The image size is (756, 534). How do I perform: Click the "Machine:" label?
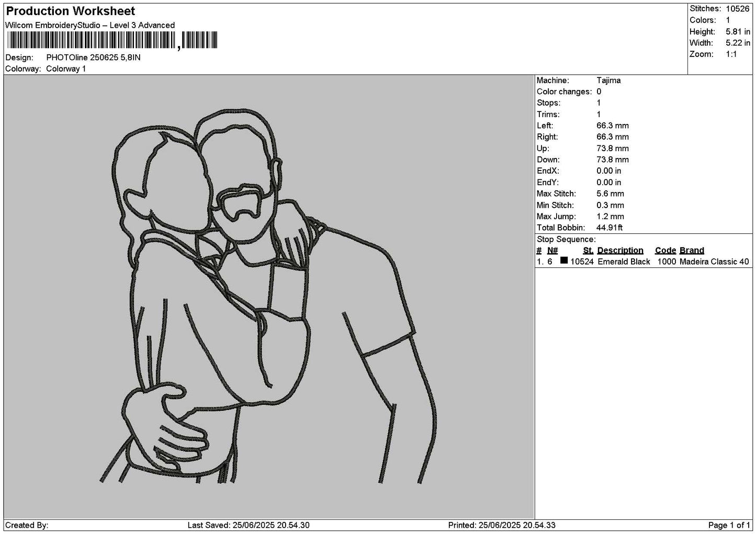pos(552,81)
